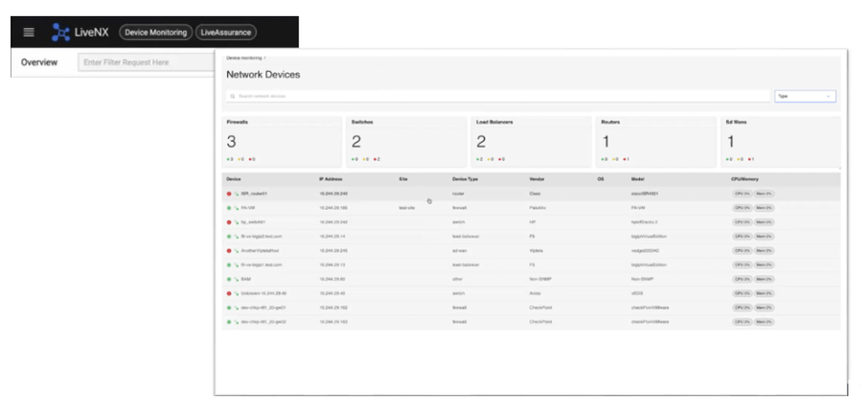This screenshot has width=868, height=416.
Task: Open the BAM device name
Action: click(x=246, y=279)
